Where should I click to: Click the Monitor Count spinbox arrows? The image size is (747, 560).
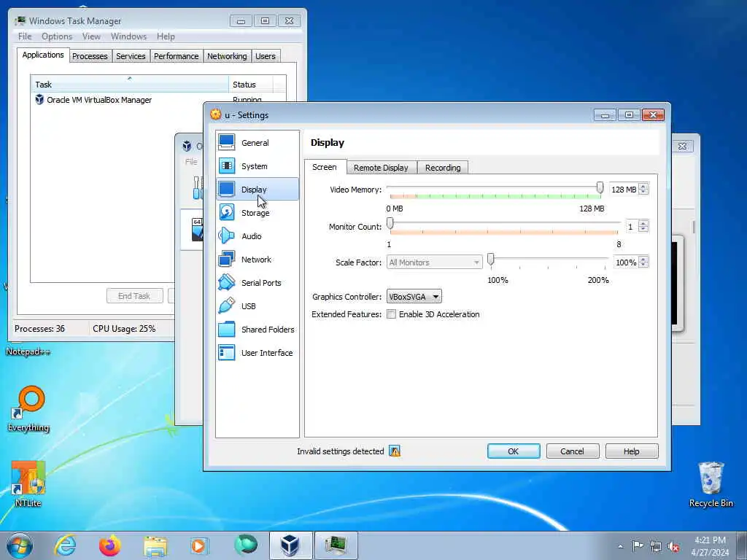tap(643, 226)
